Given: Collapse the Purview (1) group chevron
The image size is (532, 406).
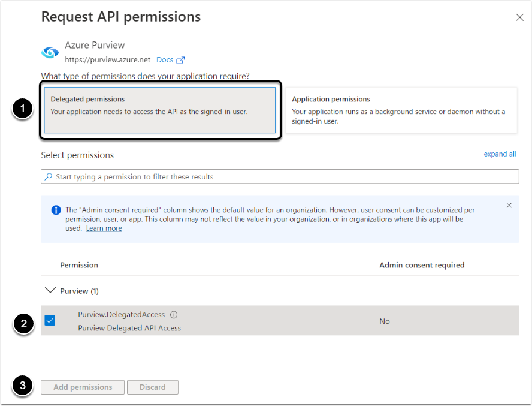Looking at the screenshot, I should [x=50, y=291].
